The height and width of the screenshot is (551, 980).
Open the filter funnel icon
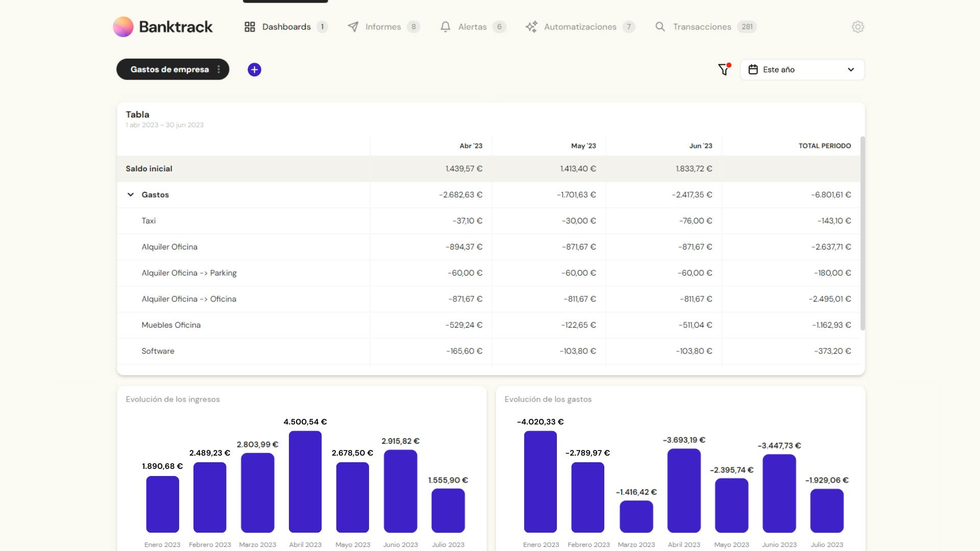click(724, 69)
